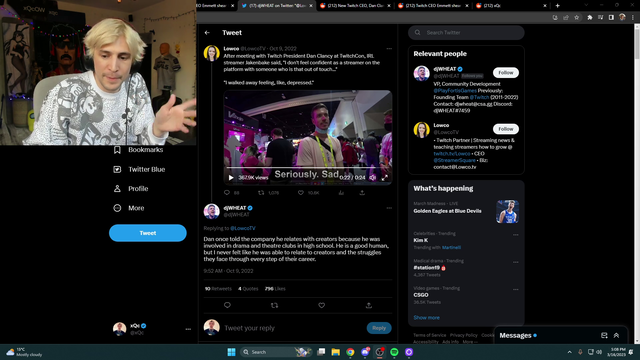The height and width of the screenshot is (360, 640).
Task: Expand the video to fullscreen
Action: pyautogui.click(x=384, y=178)
